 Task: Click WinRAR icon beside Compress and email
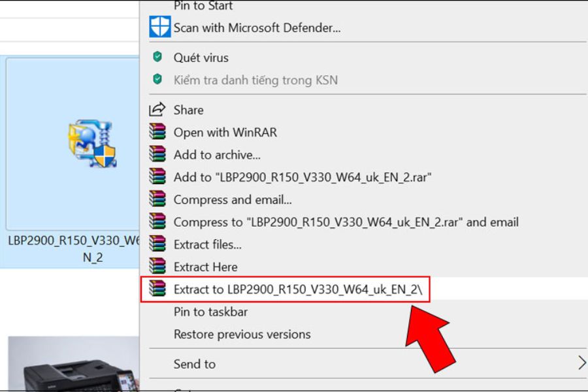point(157,199)
